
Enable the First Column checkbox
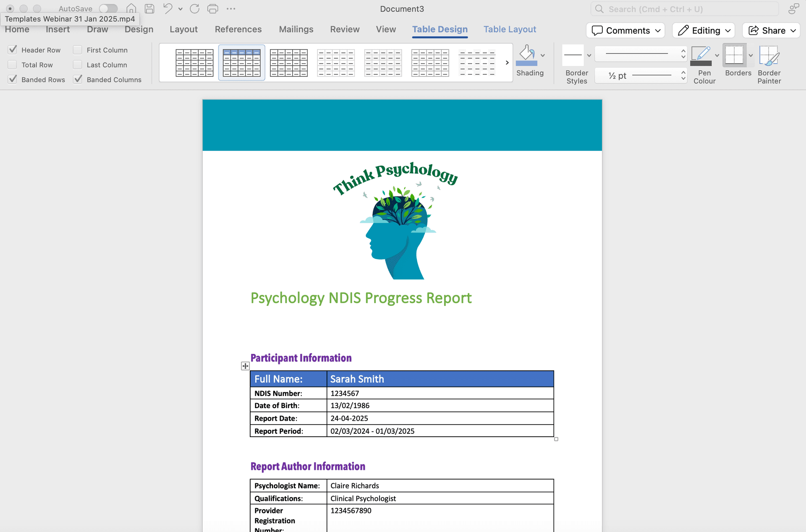tap(77, 50)
